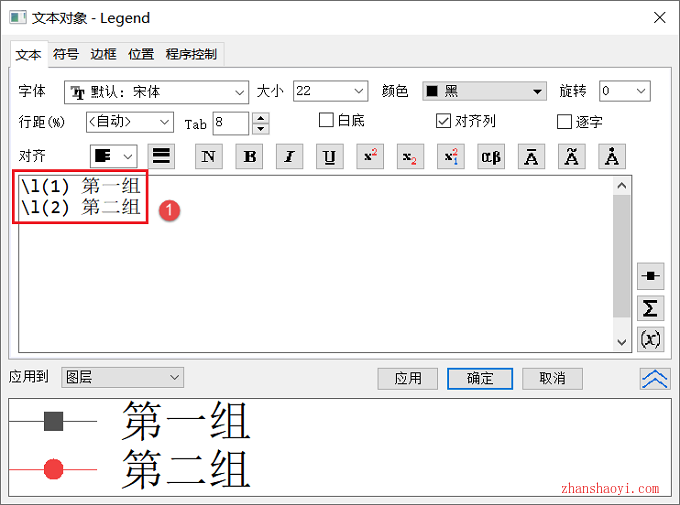The image size is (680, 505).
Task: Click the 取消 cancel button
Action: 552,379
